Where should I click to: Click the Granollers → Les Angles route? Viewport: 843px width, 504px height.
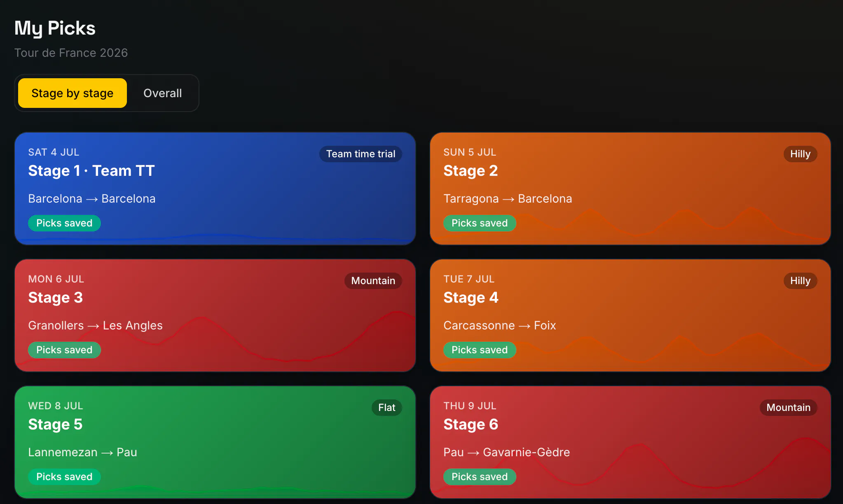coord(95,325)
